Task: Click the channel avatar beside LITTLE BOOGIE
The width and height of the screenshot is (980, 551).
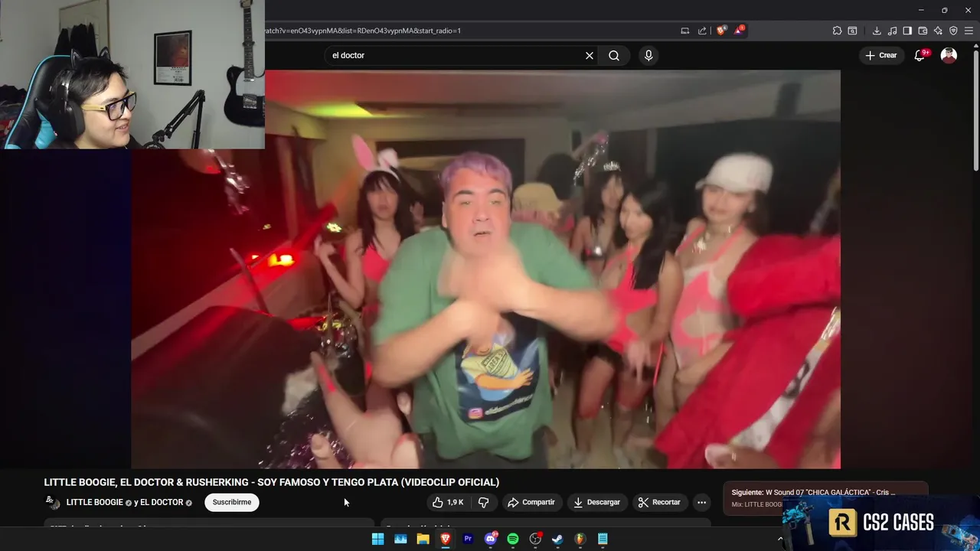Action: (53, 502)
